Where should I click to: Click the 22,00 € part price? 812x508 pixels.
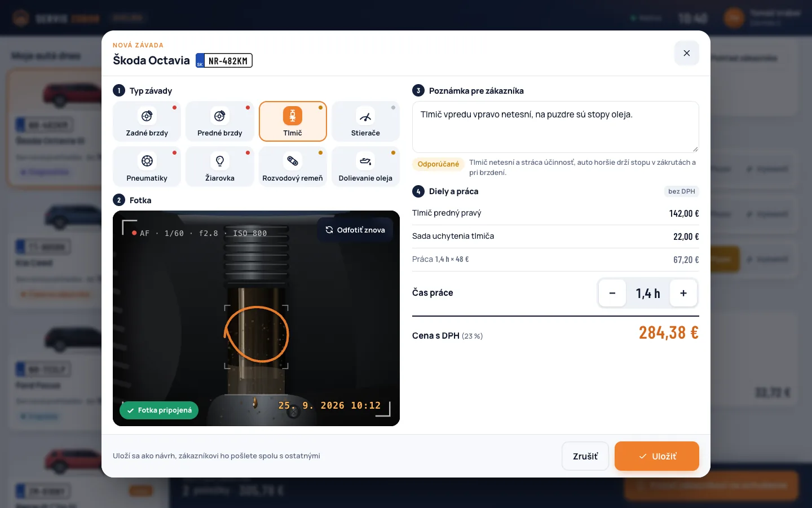(686, 237)
